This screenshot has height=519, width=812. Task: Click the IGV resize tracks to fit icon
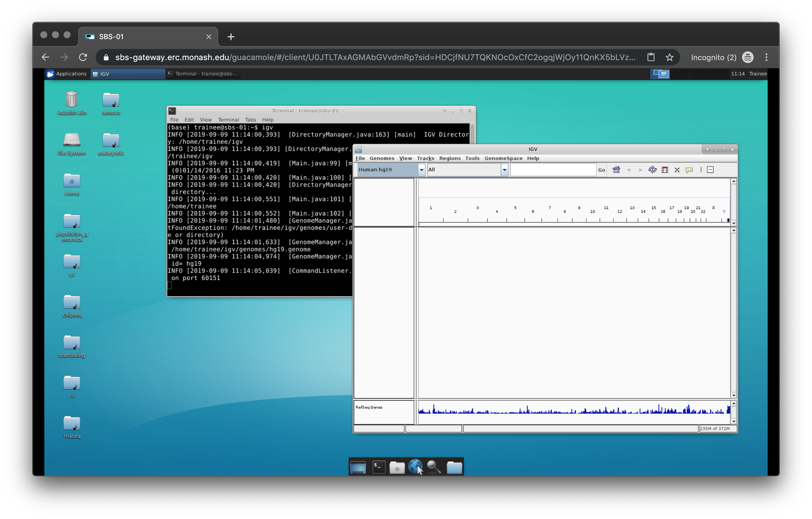point(677,170)
